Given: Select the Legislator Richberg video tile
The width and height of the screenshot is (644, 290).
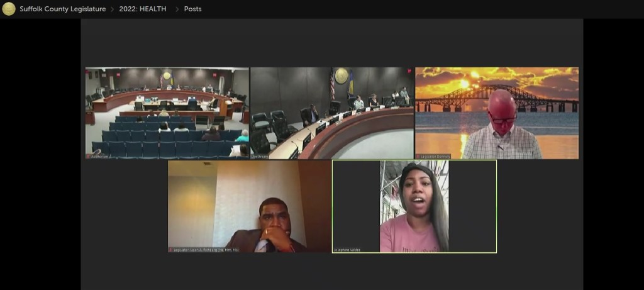Looking at the screenshot, I should tap(249, 204).
